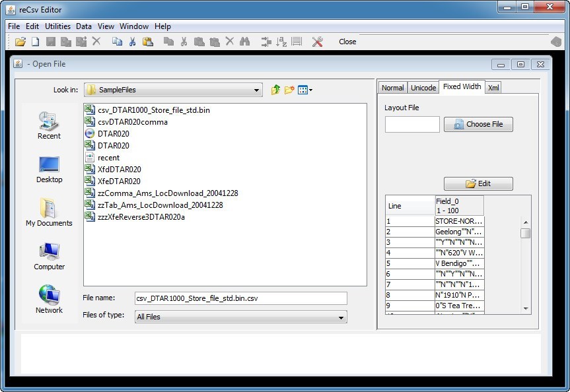Go up one folder level icon
This screenshot has height=392, width=570.
[x=275, y=89]
